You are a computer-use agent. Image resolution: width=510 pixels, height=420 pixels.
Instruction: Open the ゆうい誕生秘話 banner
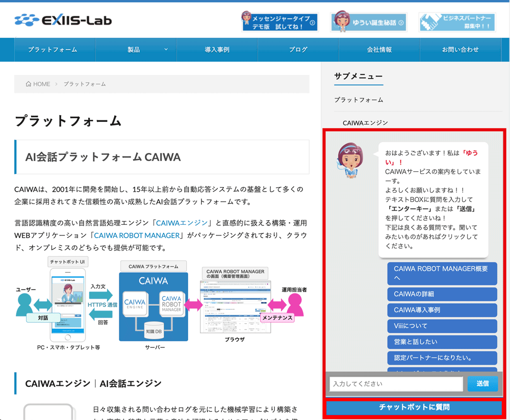[369, 22]
